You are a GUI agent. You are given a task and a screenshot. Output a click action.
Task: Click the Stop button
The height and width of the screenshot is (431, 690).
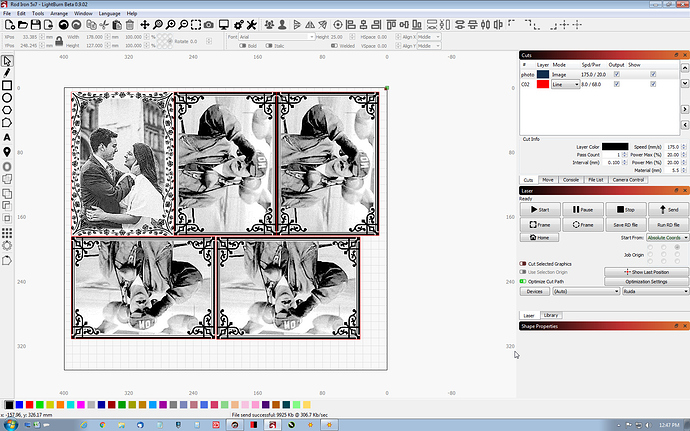[x=625, y=210]
